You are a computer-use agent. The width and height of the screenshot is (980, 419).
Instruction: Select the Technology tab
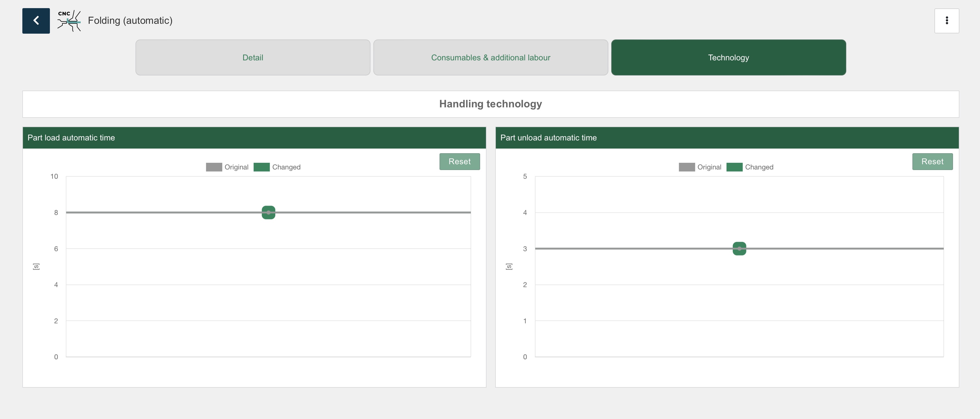tap(728, 57)
